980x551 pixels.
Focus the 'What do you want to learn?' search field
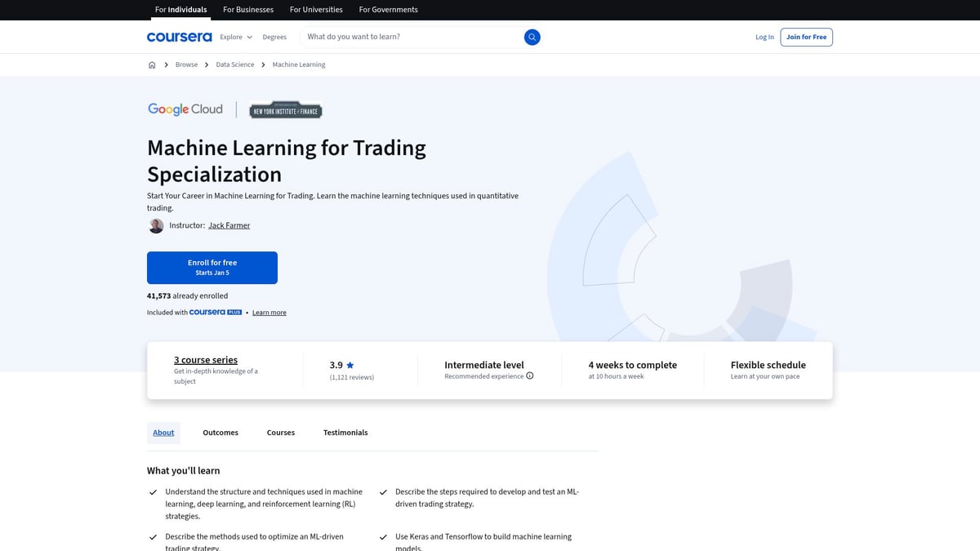point(412,37)
